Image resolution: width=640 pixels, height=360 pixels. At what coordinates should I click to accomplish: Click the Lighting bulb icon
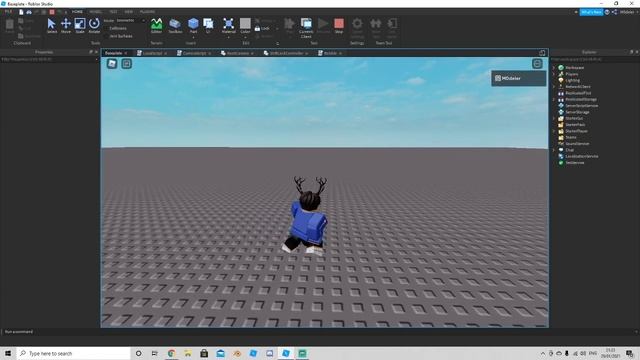point(561,80)
